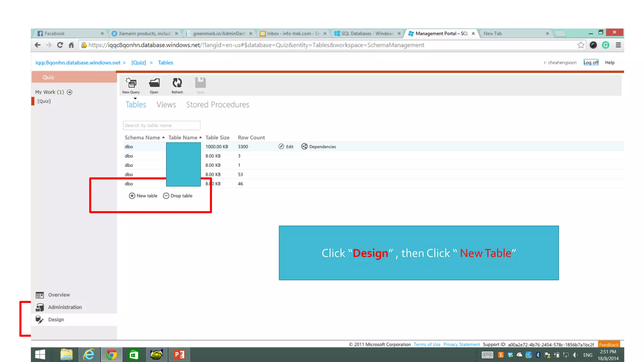Click the Open folder toolbar icon
Viewport: 644px width, 362px height.
154,84
